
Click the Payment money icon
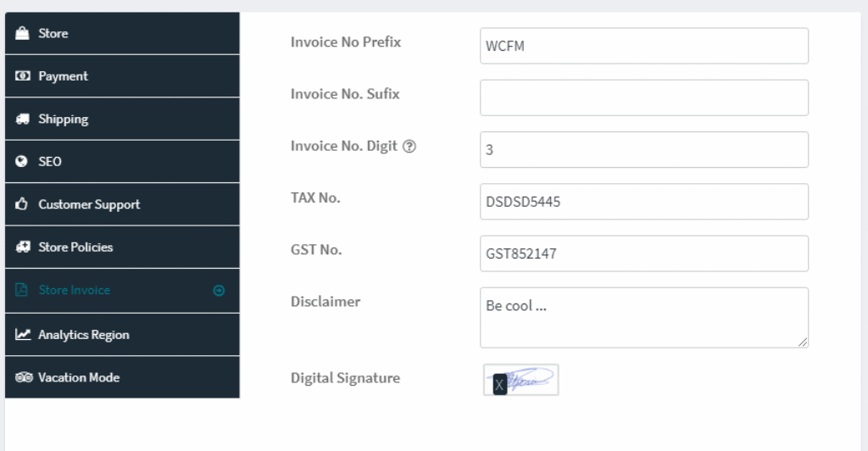tap(23, 76)
